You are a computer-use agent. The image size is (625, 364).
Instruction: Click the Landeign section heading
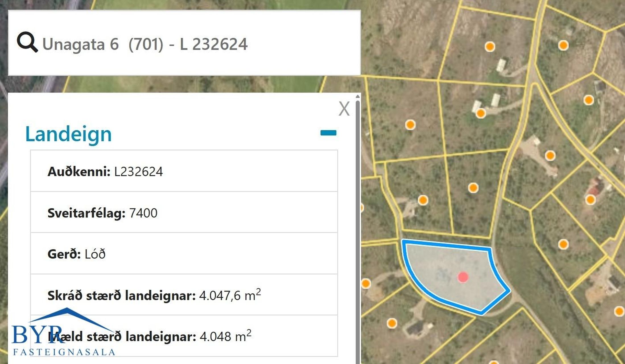[x=68, y=134]
